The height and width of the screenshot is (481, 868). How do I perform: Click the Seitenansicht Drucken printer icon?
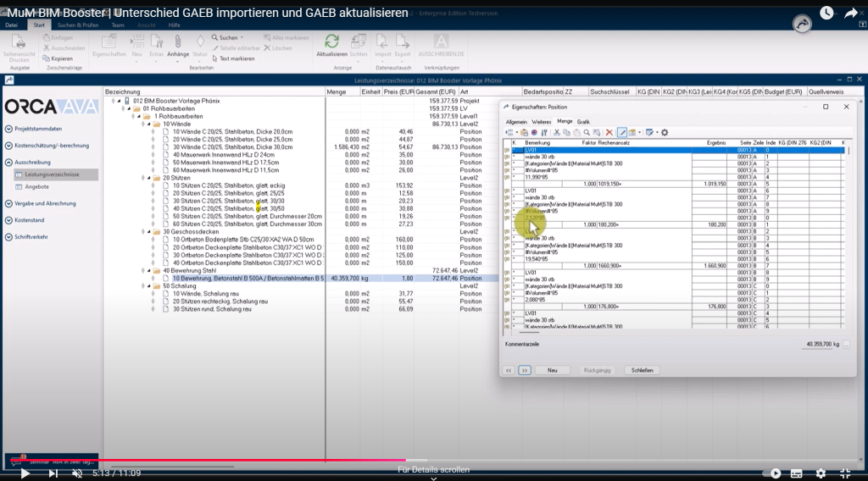19,42
